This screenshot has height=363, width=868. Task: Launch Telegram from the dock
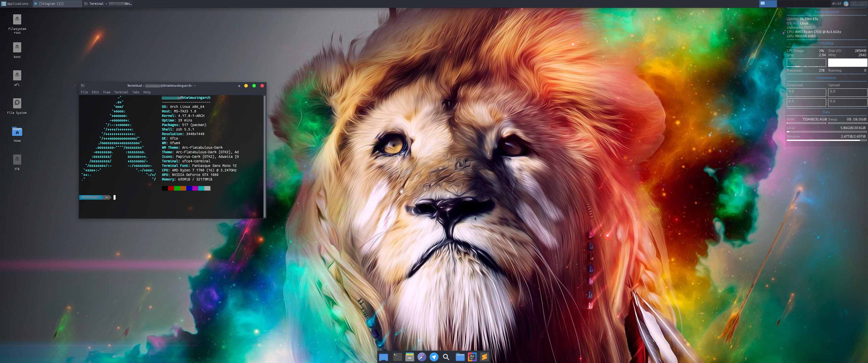click(x=434, y=357)
